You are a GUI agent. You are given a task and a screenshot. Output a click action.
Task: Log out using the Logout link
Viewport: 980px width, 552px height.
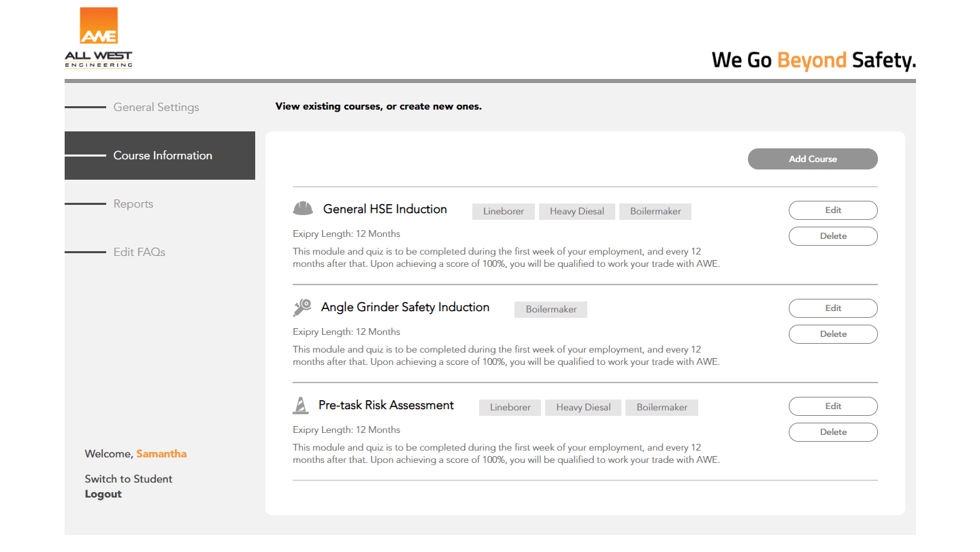(103, 494)
